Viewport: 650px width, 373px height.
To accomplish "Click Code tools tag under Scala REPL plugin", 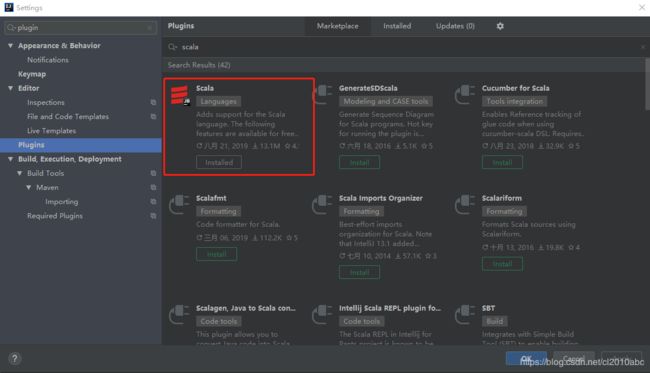I will [361, 321].
